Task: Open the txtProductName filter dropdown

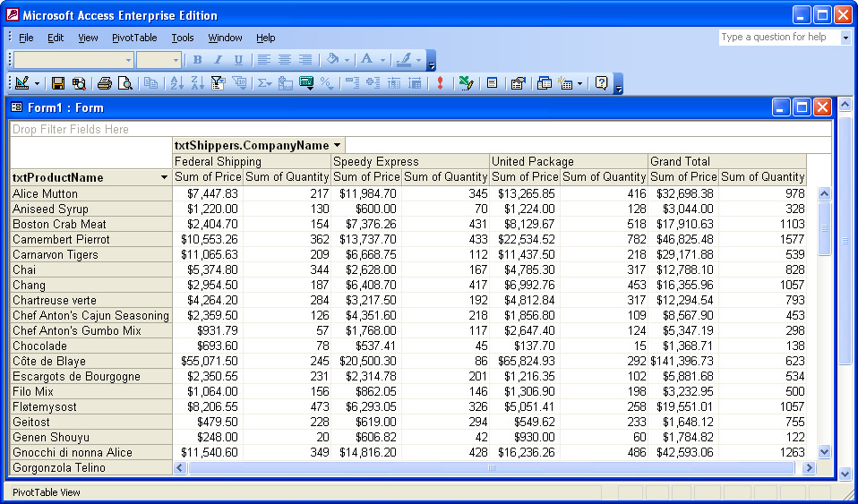Action: click(164, 177)
